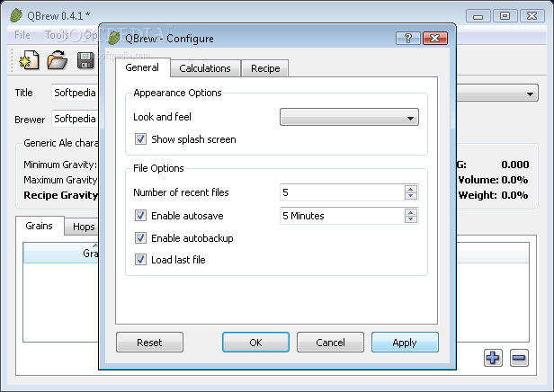Viewport: 554px width, 392px height.
Task: Close the QBrew Configure dialog
Action: point(435,38)
